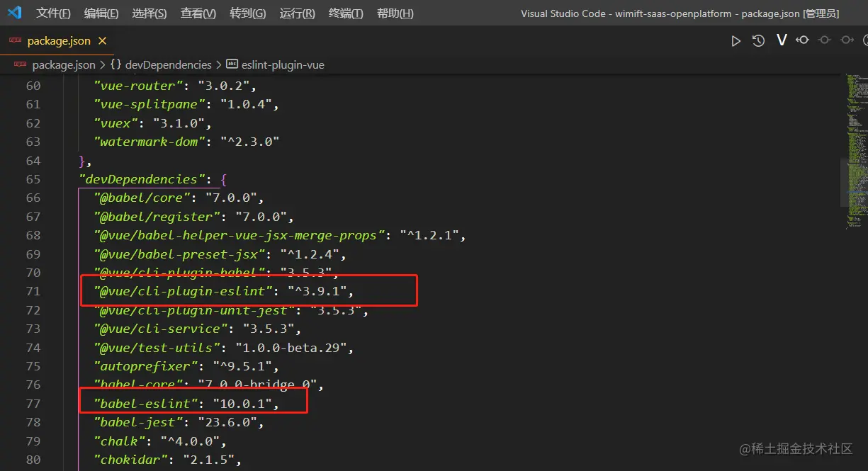This screenshot has width=868, height=471.
Task: Open next revision circle-arrow icon
Action: coord(847,40)
